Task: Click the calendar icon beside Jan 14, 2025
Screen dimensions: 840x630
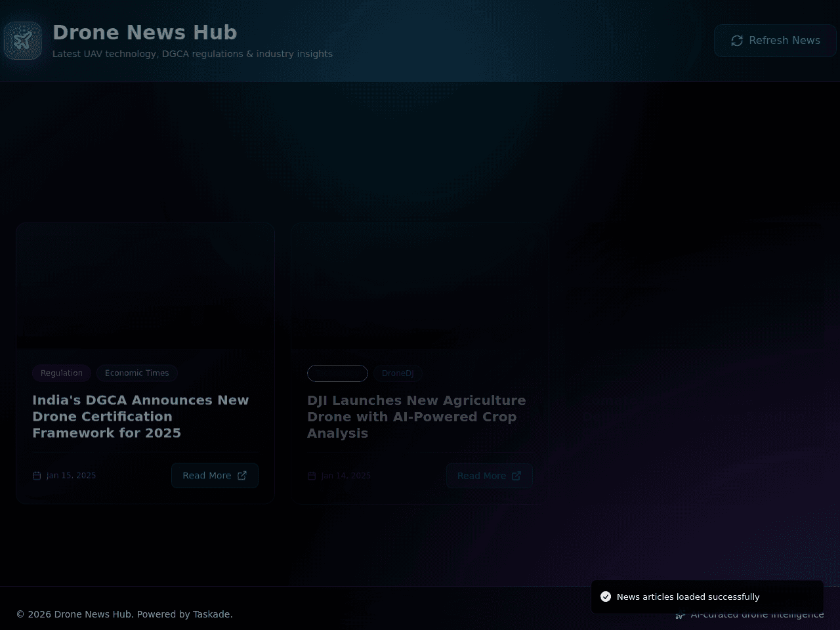Action: (312, 476)
